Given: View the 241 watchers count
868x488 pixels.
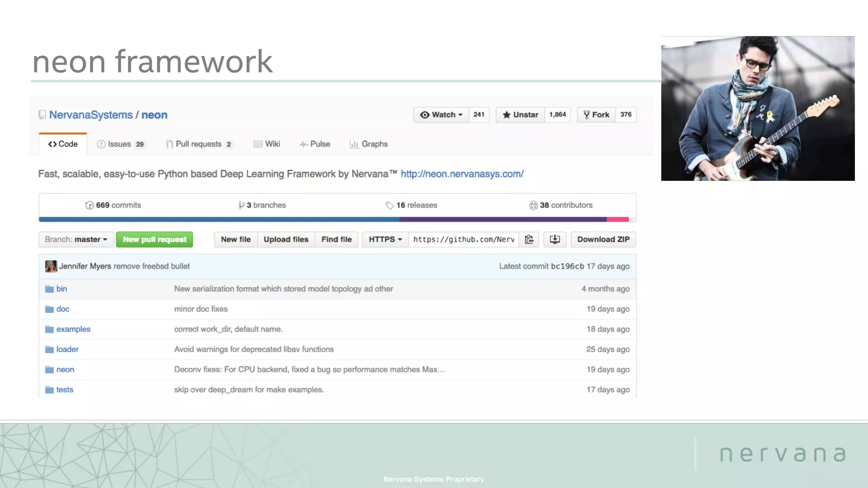Looking at the screenshot, I should tap(479, 115).
